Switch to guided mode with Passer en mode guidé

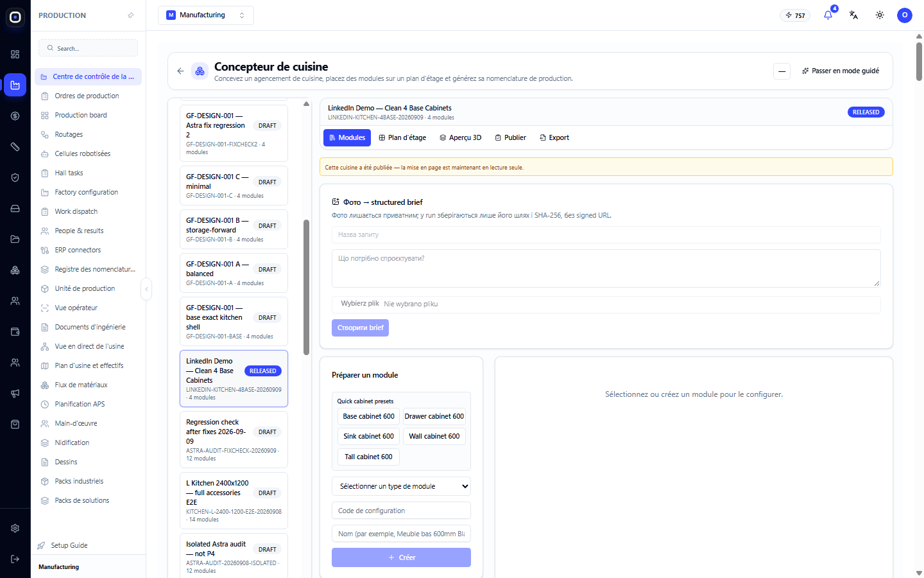[841, 71]
